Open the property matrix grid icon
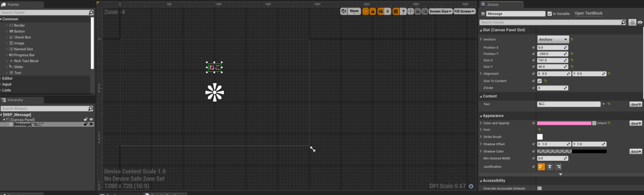 632,23
